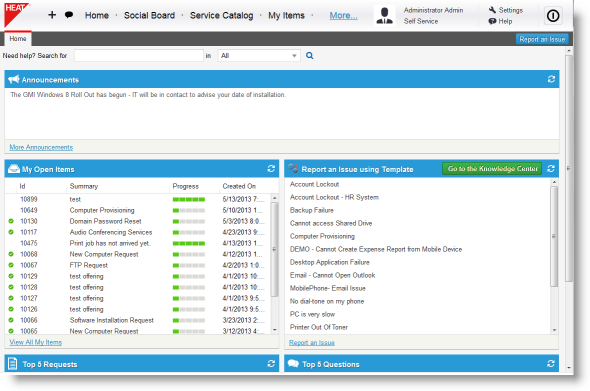Screen dimensions: 590x391
Task: Click the Settings text link
Action: point(511,10)
